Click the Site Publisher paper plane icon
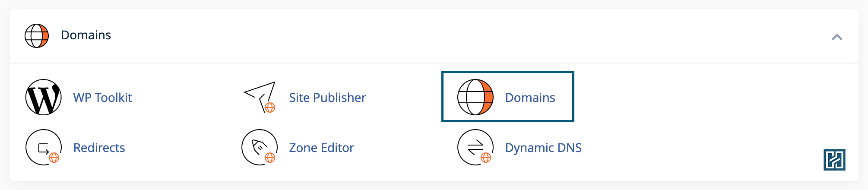The width and height of the screenshot is (868, 190). click(260, 96)
